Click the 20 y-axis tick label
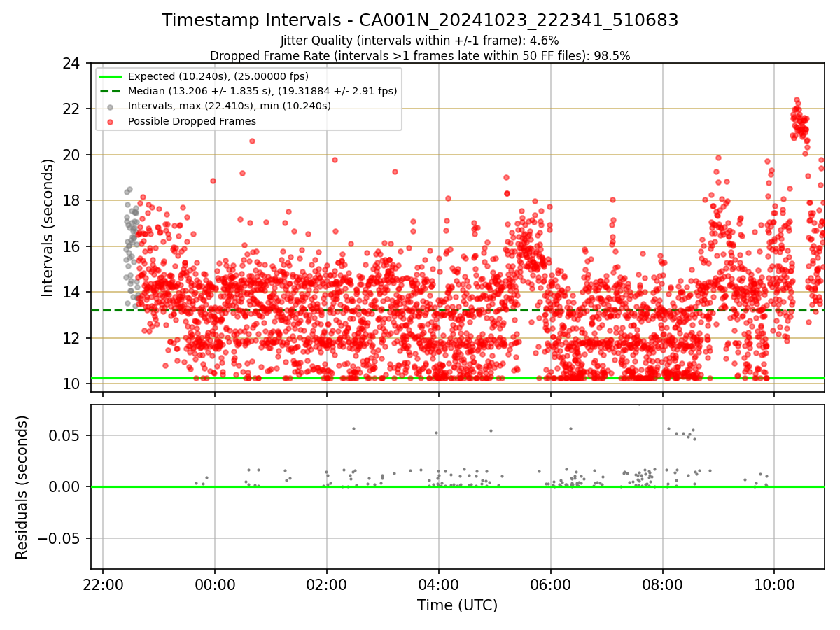The height and width of the screenshot is (630, 840). tap(71, 155)
